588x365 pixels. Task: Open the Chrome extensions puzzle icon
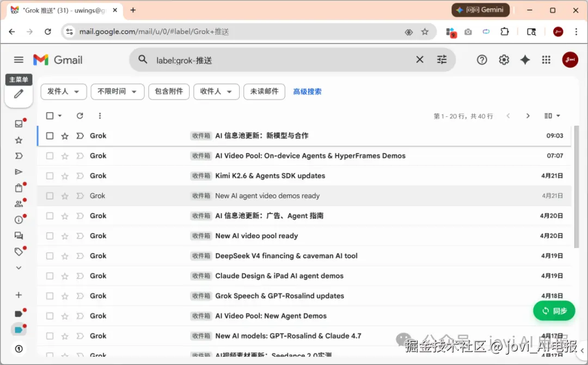coord(504,32)
